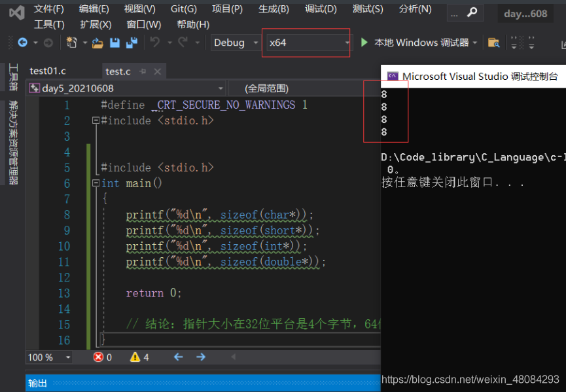This screenshot has width=566, height=392.
Task: Click the green comment on line 15
Action: point(253,324)
